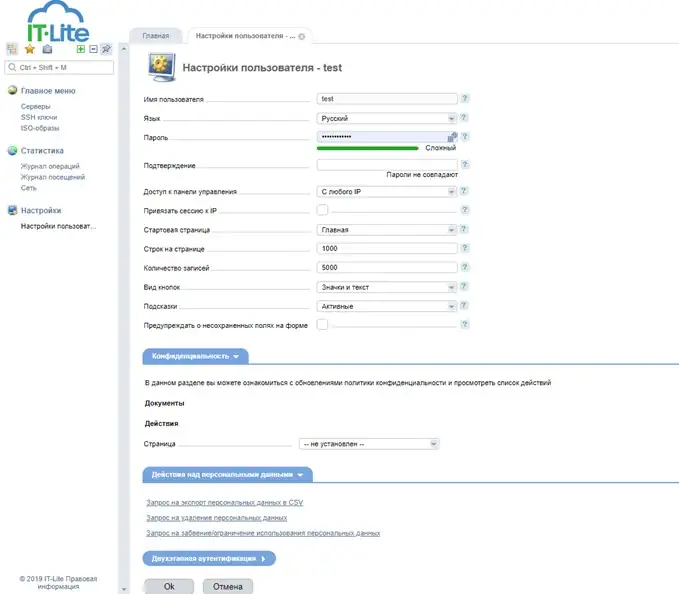Open the Язык dropdown
The width and height of the screenshot is (679, 594).
(386, 118)
